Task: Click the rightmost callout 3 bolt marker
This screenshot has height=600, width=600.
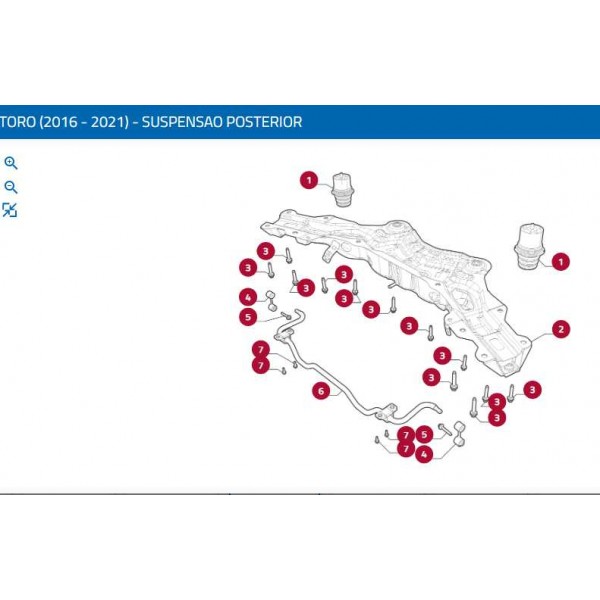Action: 533,389
